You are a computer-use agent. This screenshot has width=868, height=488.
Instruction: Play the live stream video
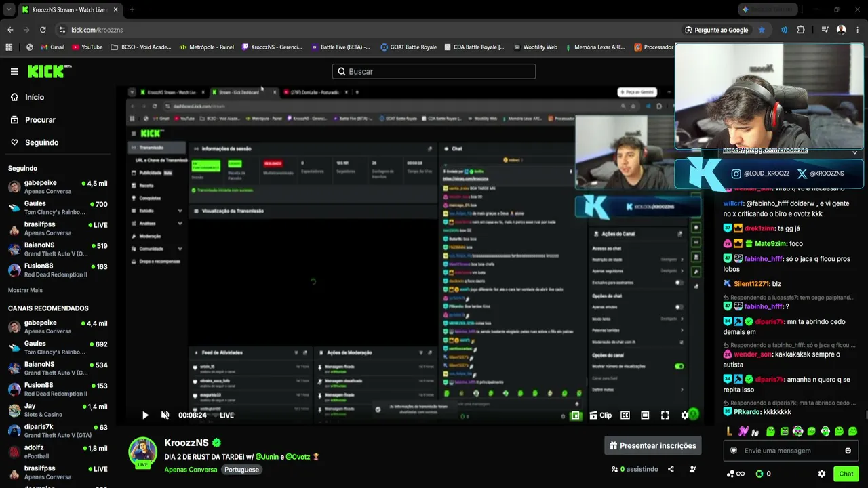(145, 415)
